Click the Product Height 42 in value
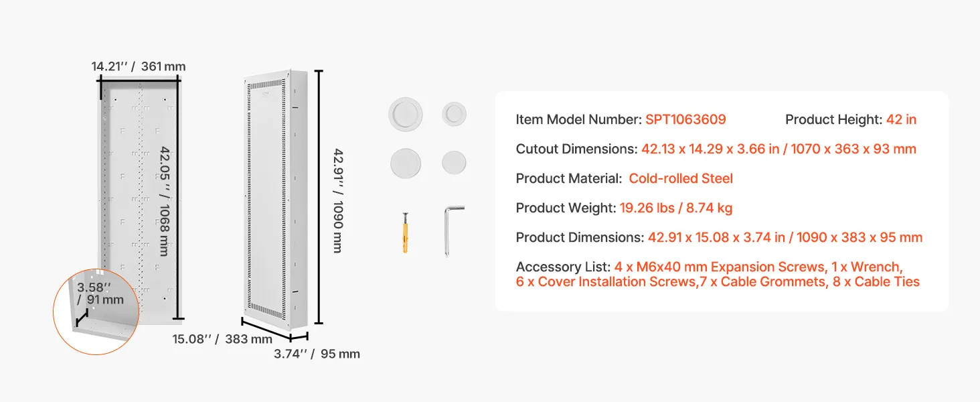 tap(901, 120)
